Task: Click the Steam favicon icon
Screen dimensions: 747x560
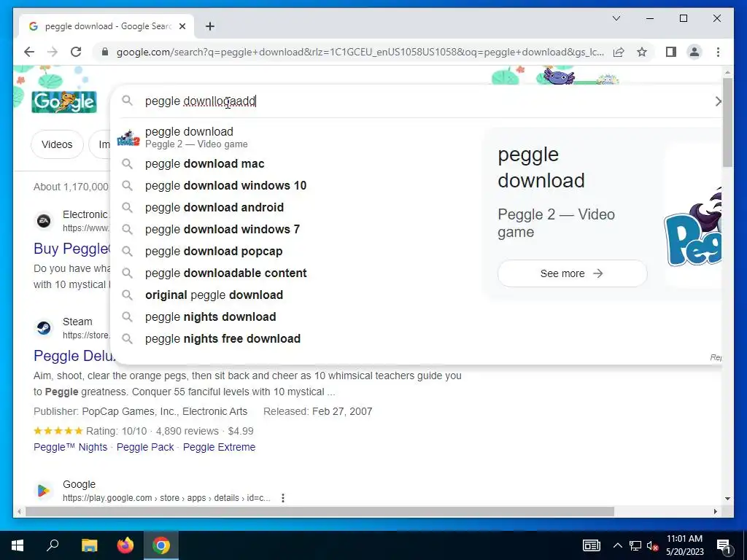Action: [x=44, y=328]
